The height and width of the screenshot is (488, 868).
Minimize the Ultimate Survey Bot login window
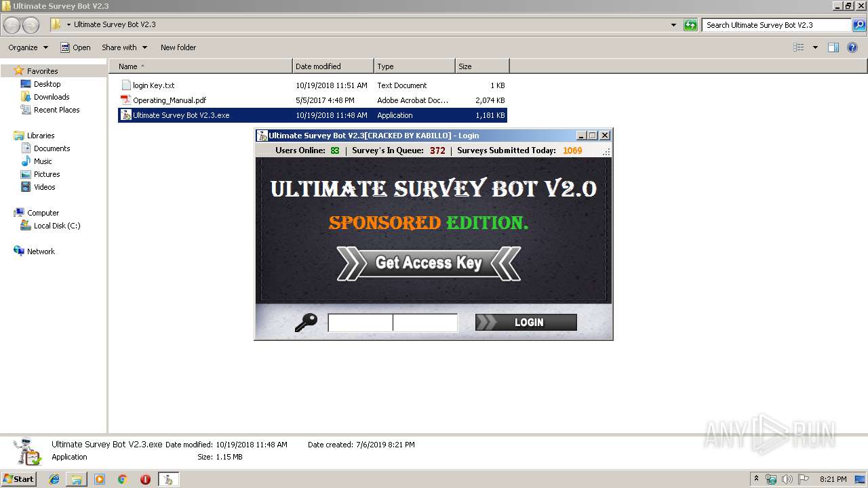tap(581, 136)
